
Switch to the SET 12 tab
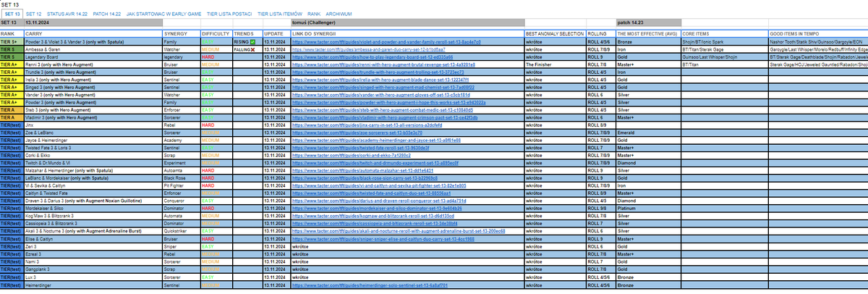[x=33, y=14]
